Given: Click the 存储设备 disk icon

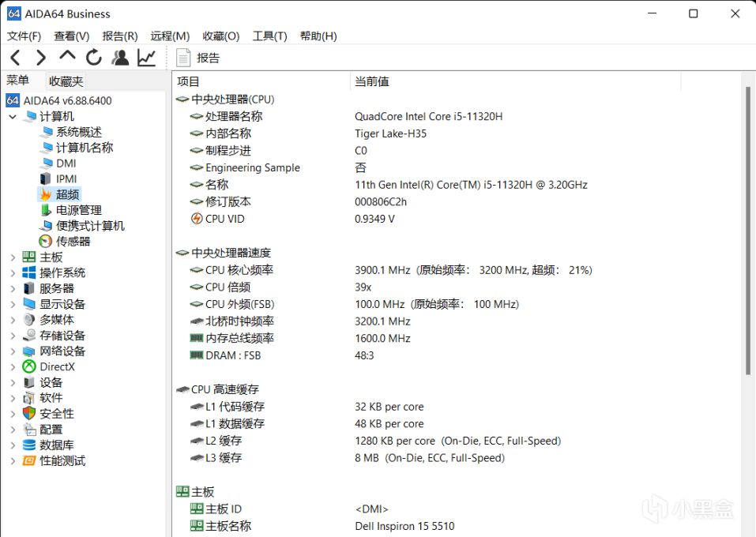Looking at the screenshot, I should (29, 335).
